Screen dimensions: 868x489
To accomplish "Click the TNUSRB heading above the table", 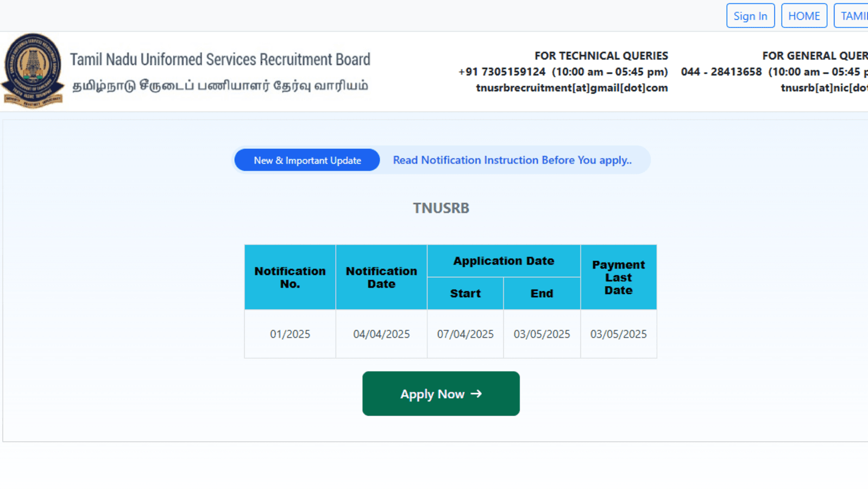I will (x=441, y=208).
